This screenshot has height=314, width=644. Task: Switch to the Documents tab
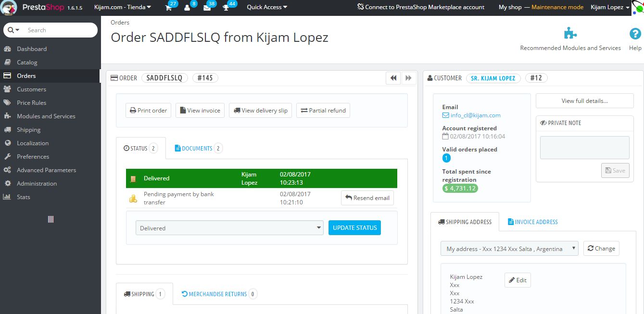coord(198,148)
